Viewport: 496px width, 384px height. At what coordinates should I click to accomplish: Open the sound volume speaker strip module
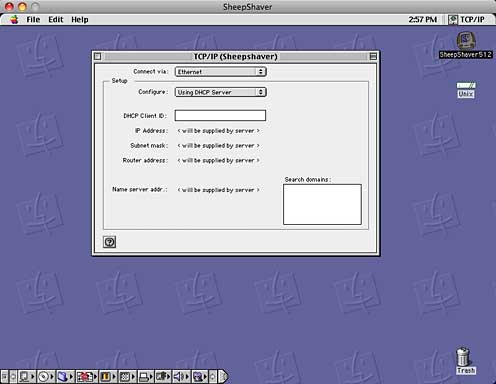[x=181, y=377]
